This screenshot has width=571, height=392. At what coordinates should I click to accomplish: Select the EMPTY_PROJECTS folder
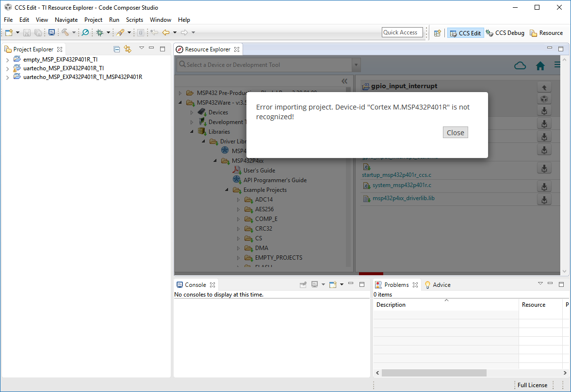pyautogui.click(x=278, y=257)
